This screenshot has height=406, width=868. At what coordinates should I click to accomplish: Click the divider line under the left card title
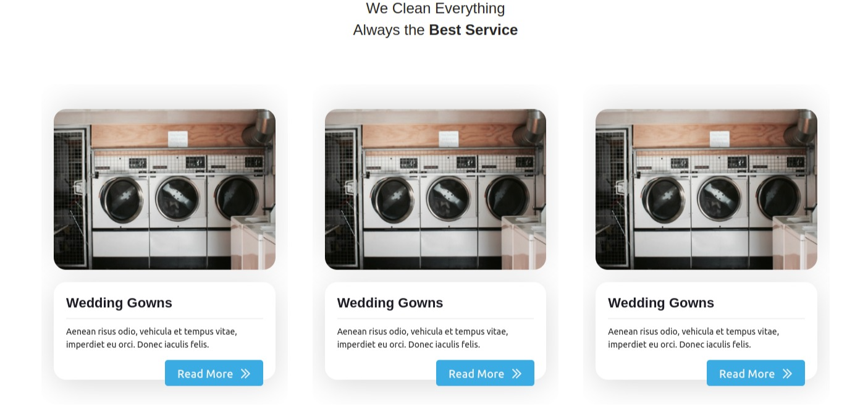(x=164, y=319)
